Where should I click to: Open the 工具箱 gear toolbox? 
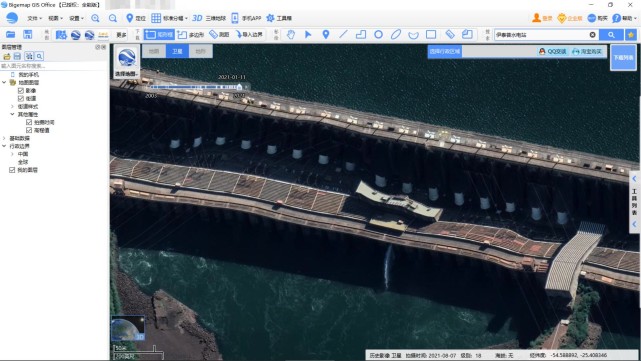pos(279,18)
